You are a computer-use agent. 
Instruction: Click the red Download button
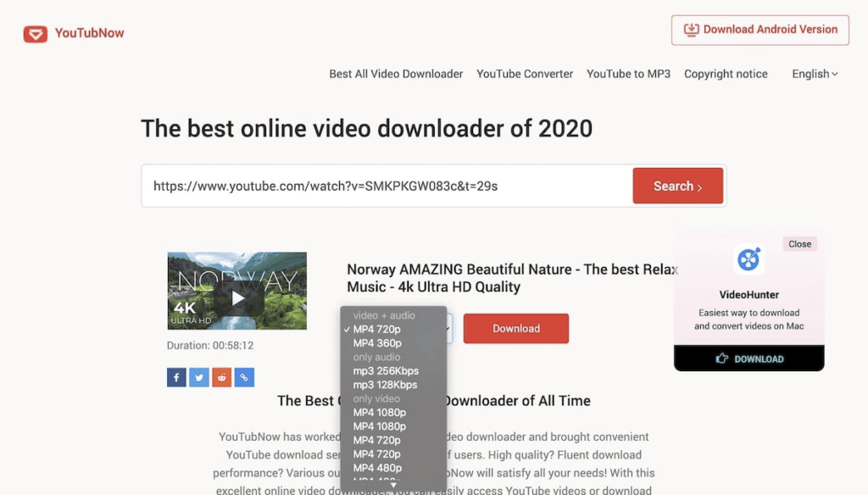click(x=516, y=328)
